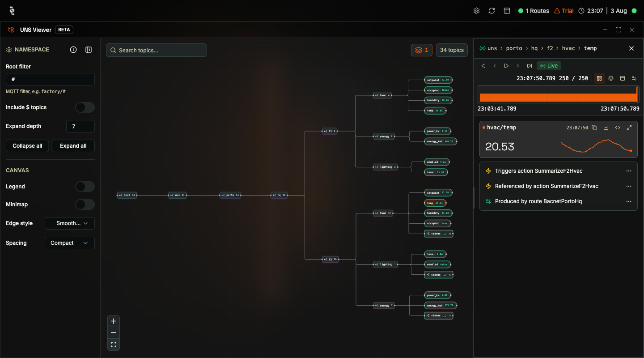Viewport: 644px width, 358px height.
Task: Open more options for Triggers action SummarizeF2Hvac
Action: click(x=629, y=171)
